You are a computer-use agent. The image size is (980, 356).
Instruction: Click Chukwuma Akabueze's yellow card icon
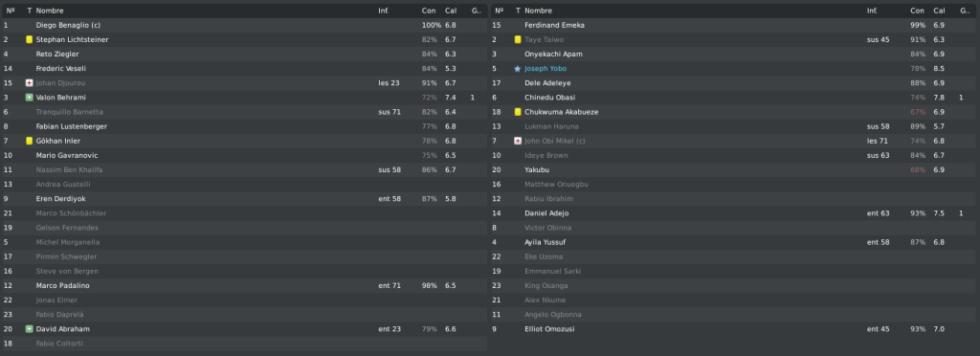pos(518,112)
